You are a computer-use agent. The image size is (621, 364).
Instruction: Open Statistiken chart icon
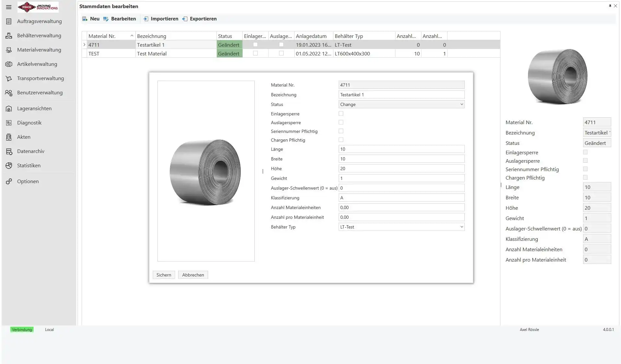click(9, 166)
